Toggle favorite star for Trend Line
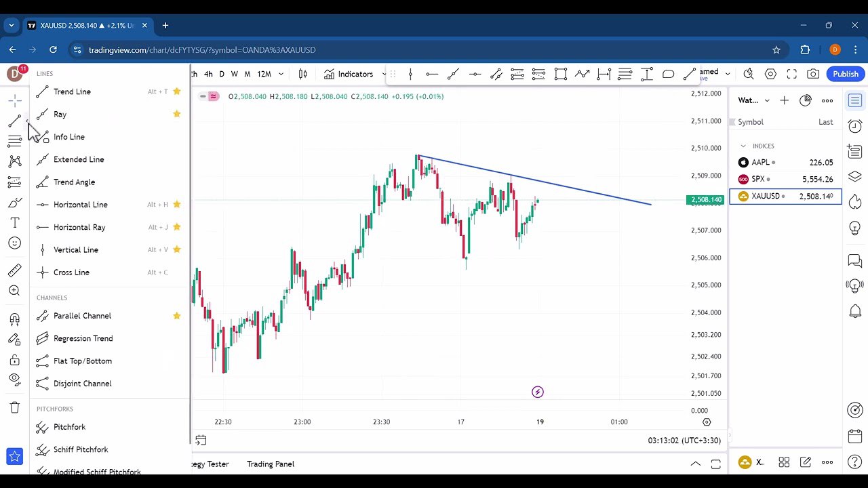 click(177, 91)
